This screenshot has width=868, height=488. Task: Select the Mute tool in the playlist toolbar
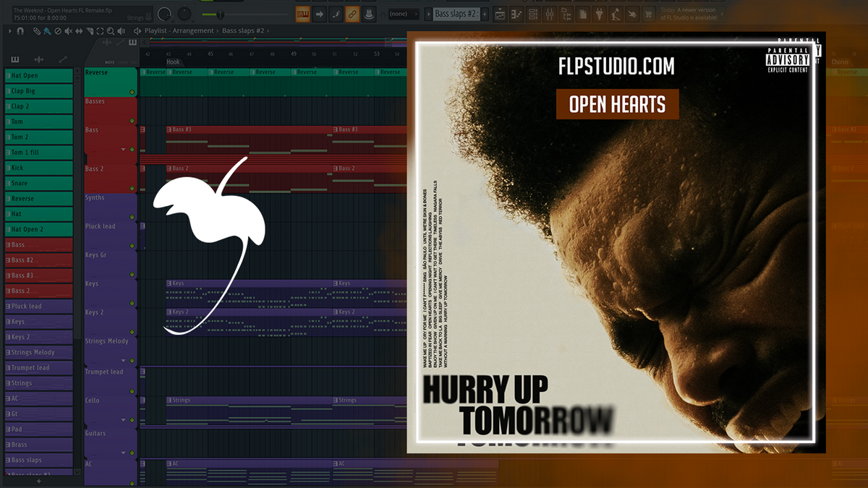[x=69, y=31]
